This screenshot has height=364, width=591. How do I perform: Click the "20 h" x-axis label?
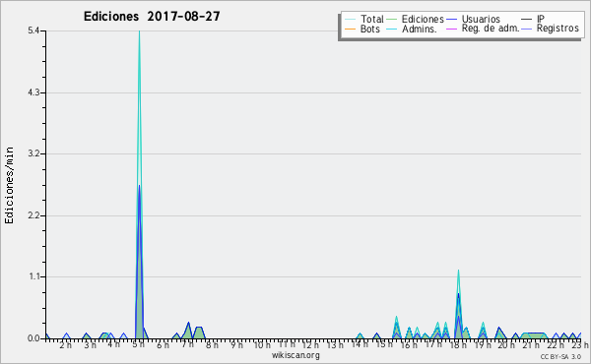click(506, 345)
